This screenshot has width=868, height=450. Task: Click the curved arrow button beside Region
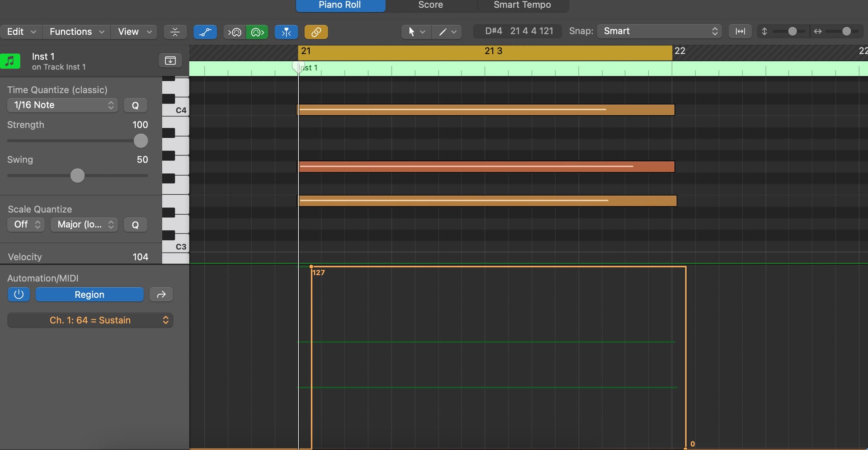tap(161, 295)
